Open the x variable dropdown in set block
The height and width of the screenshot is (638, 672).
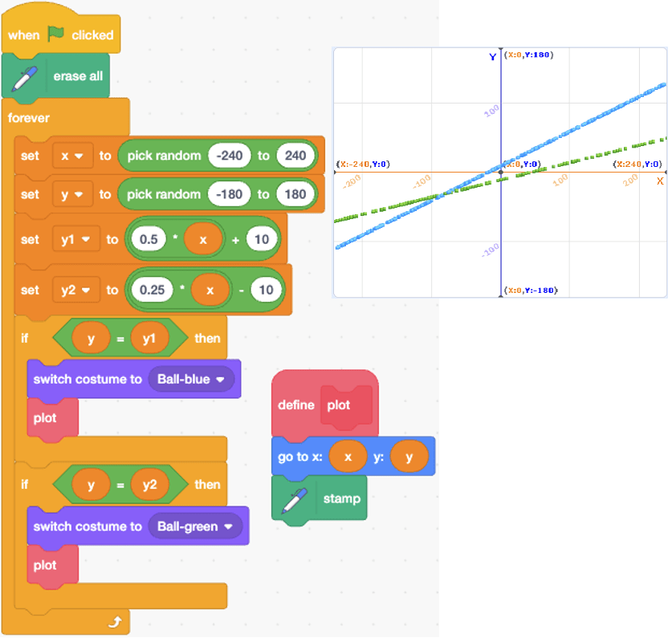pos(72,156)
